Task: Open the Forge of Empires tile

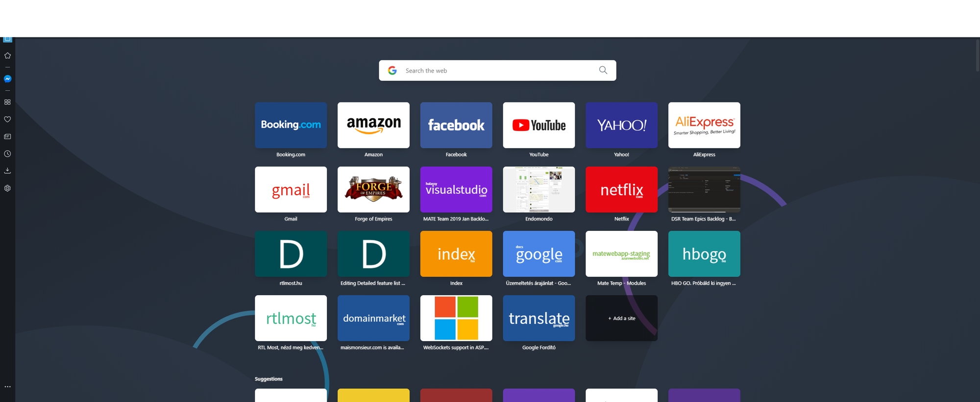Action: 373,189
